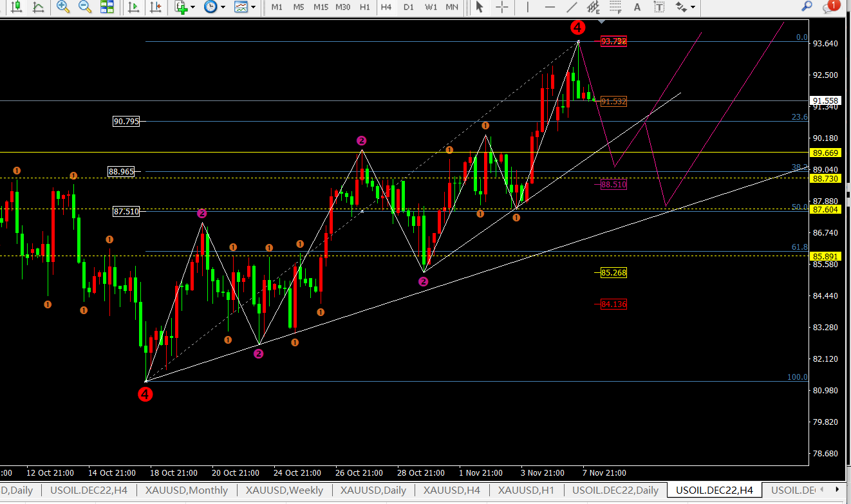Click the 89.669 yellow axis price tag
The image size is (851, 504).
coord(825,153)
